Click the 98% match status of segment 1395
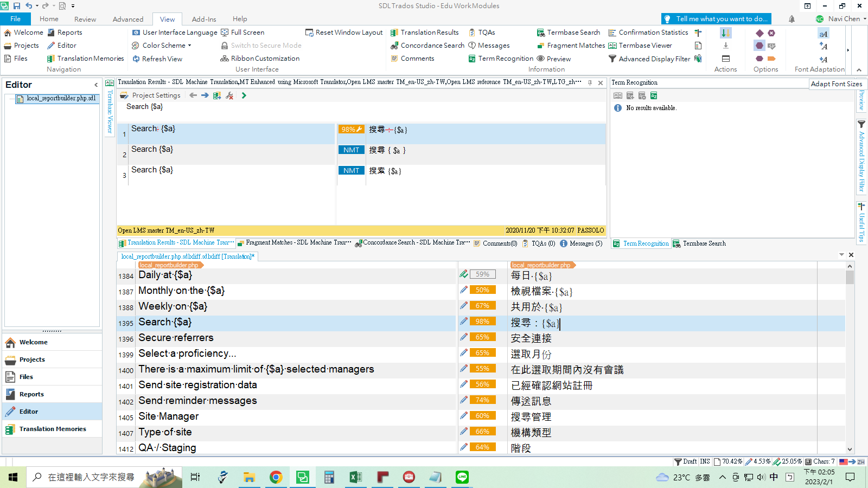Image resolution: width=868 pixels, height=488 pixels. (x=482, y=322)
